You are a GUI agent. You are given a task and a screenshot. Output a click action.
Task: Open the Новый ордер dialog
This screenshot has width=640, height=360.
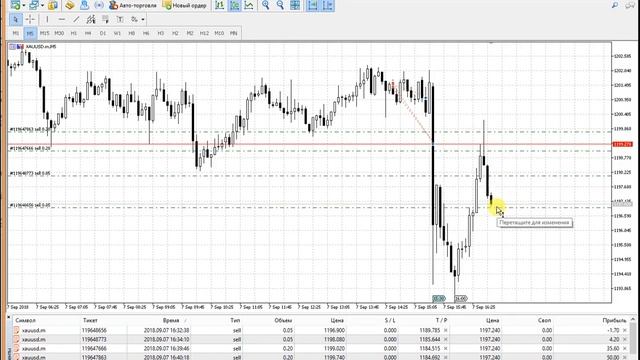184,5
